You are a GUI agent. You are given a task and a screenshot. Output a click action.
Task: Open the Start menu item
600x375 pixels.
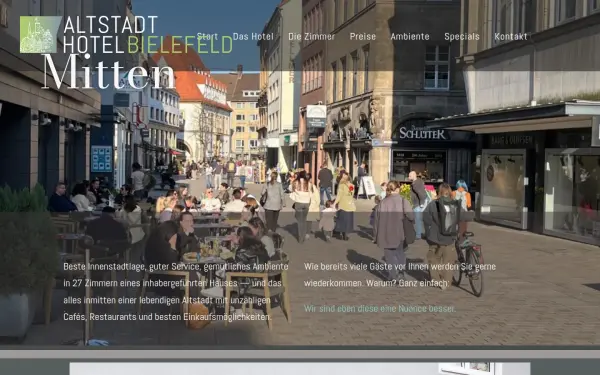(207, 37)
